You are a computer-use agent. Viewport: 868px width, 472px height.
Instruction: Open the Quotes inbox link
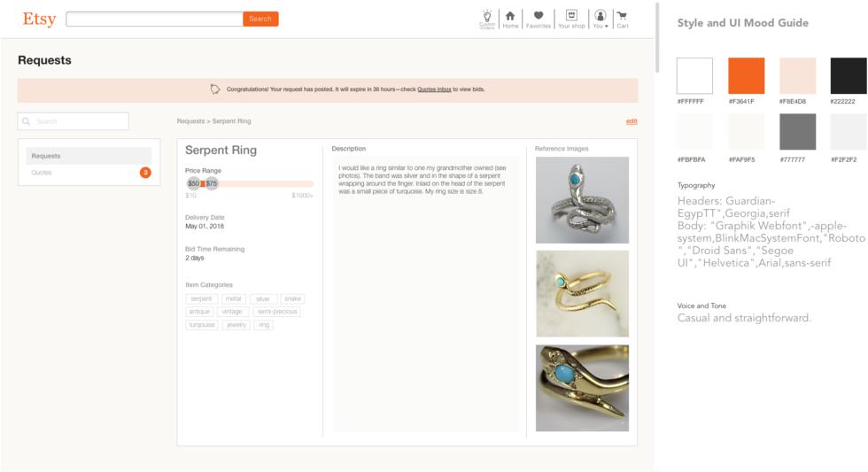pyautogui.click(x=434, y=89)
